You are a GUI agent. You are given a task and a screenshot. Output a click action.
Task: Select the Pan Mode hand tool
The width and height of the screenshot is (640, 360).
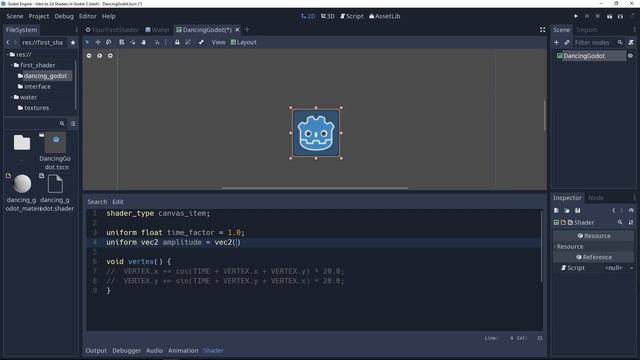click(144, 42)
